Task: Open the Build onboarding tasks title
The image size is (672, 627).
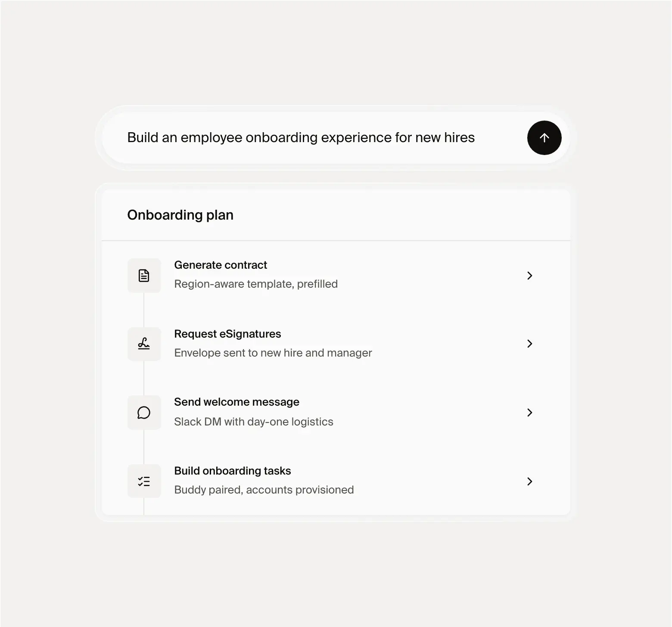Action: (233, 471)
